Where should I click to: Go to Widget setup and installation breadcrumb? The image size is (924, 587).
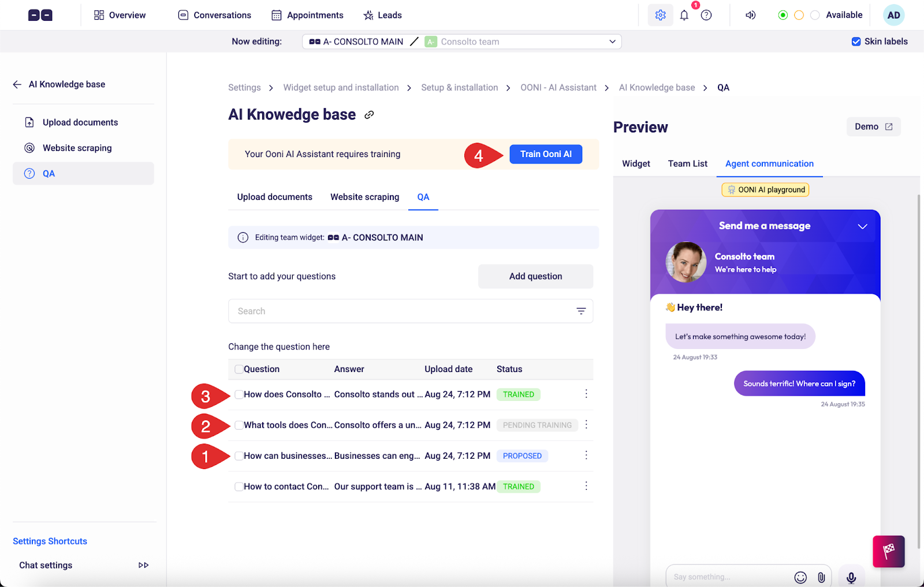pos(341,88)
